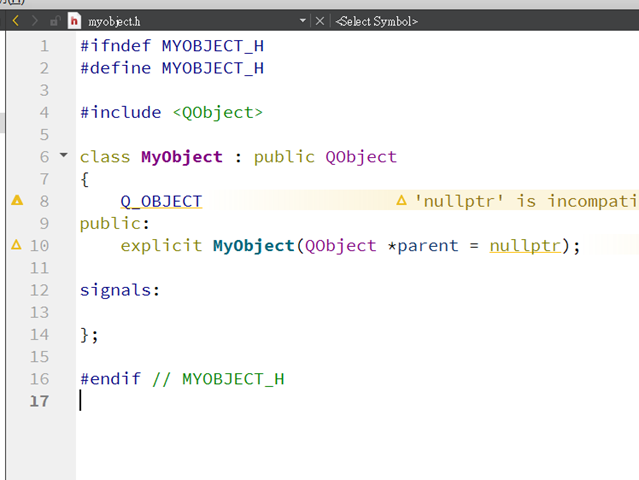
Task: Click the myobject.h file name label
Action: pyautogui.click(x=114, y=22)
